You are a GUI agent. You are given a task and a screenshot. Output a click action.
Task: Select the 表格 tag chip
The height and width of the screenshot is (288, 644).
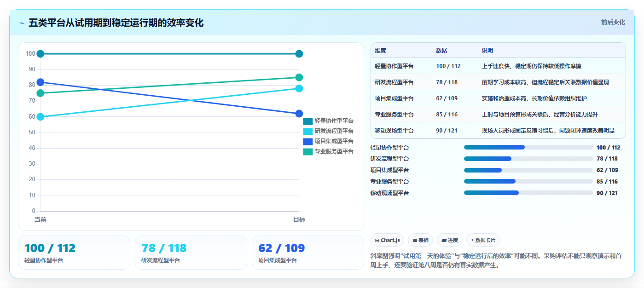(x=420, y=240)
